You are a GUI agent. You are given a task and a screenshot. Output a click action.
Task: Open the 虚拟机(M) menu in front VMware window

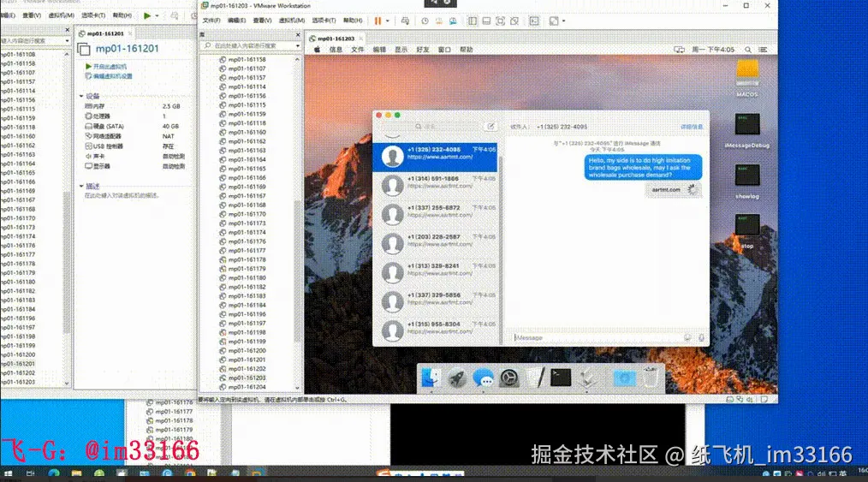292,21
